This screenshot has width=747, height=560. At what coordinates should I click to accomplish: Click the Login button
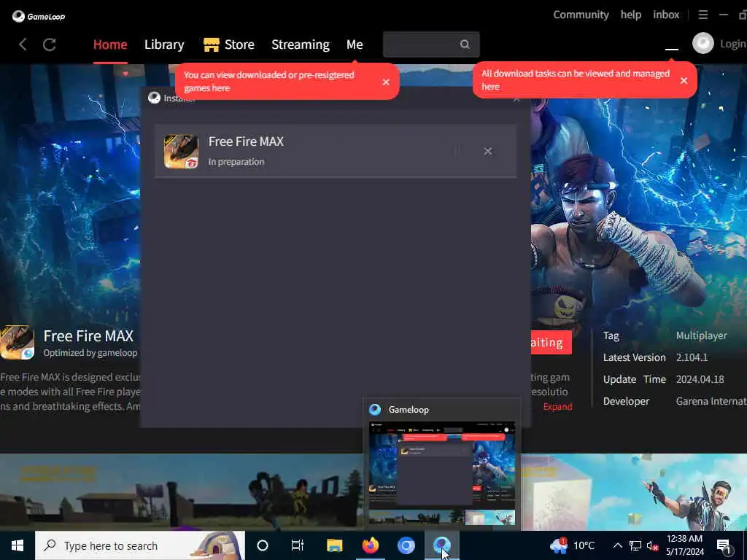(732, 44)
